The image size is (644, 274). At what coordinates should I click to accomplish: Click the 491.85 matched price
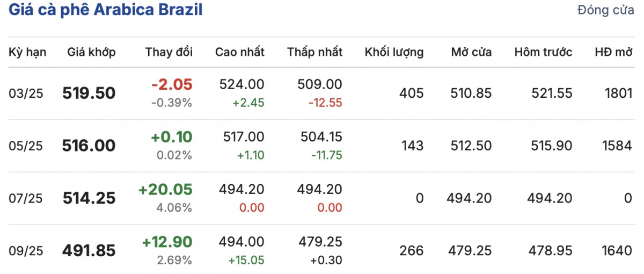coord(89,250)
